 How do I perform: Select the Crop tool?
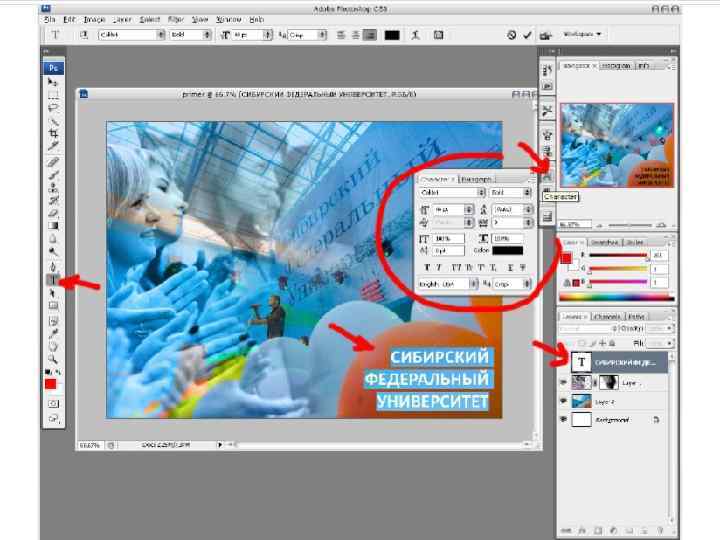(53, 134)
